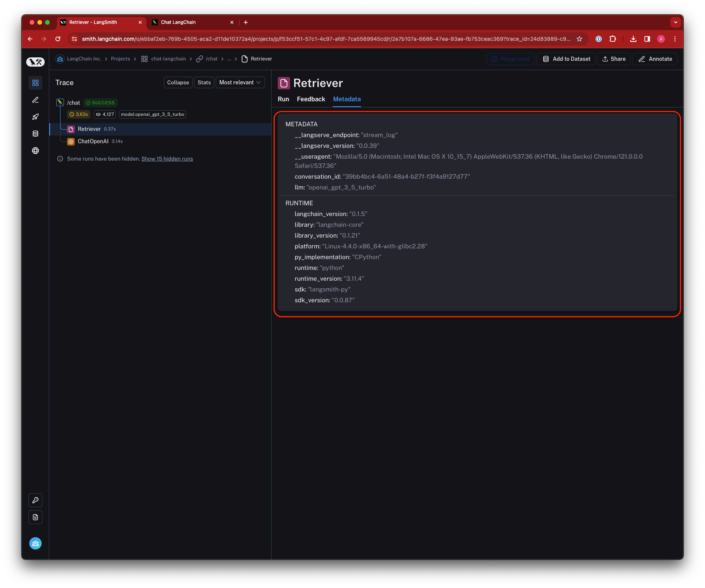Click the ChatOpenAI icon in trace tree
This screenshot has height=588, width=705.
click(x=71, y=142)
